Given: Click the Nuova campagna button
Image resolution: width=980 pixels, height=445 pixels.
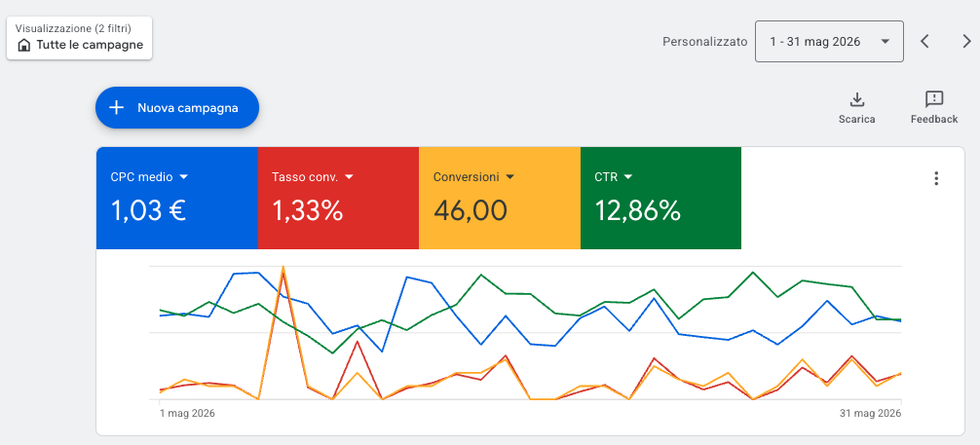Looking at the screenshot, I should click(x=177, y=107).
